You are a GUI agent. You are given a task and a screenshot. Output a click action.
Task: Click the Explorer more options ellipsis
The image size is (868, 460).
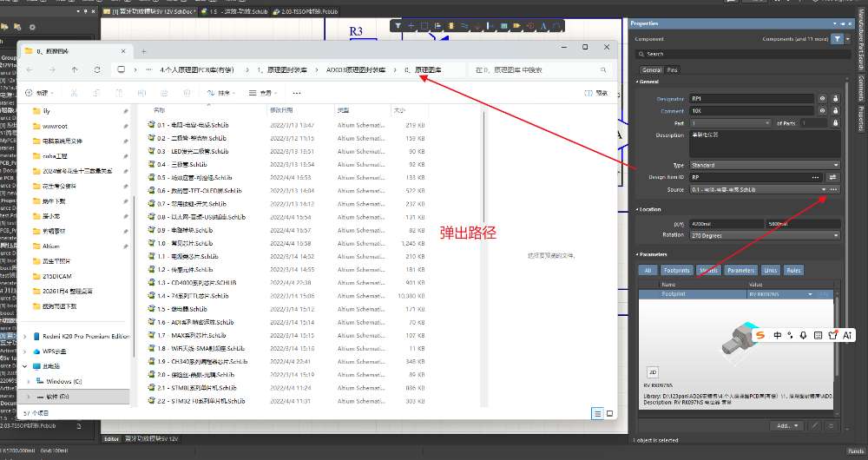tap(297, 93)
